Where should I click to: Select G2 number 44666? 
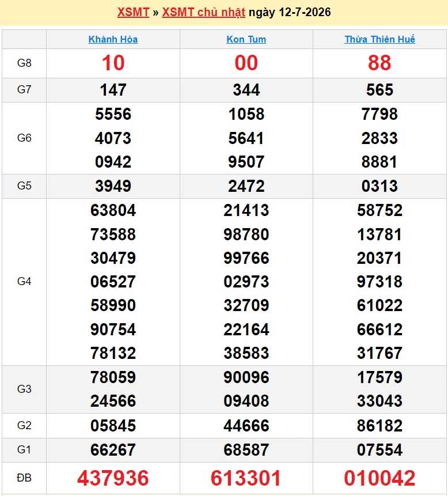pos(246,426)
